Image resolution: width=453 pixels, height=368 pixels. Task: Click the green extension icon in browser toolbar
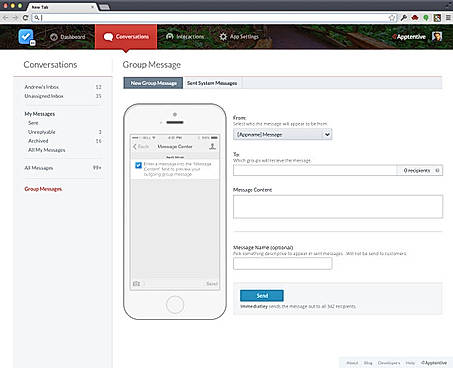[x=426, y=18]
